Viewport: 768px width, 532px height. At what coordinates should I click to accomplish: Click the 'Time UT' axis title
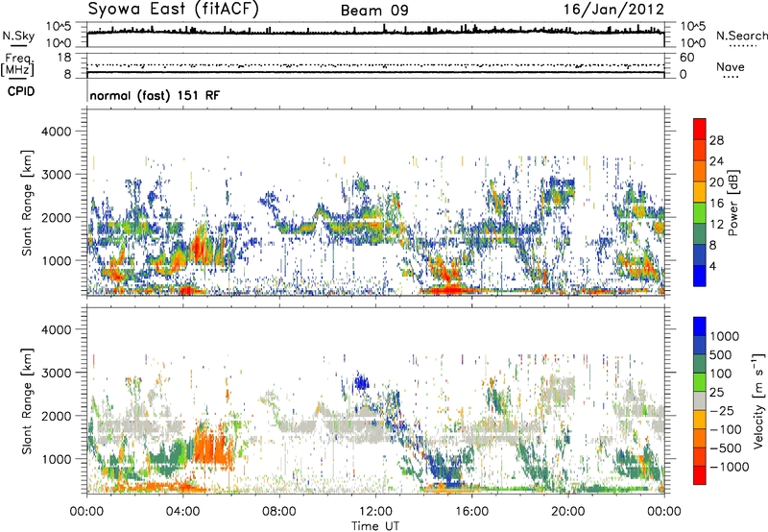tap(375, 526)
